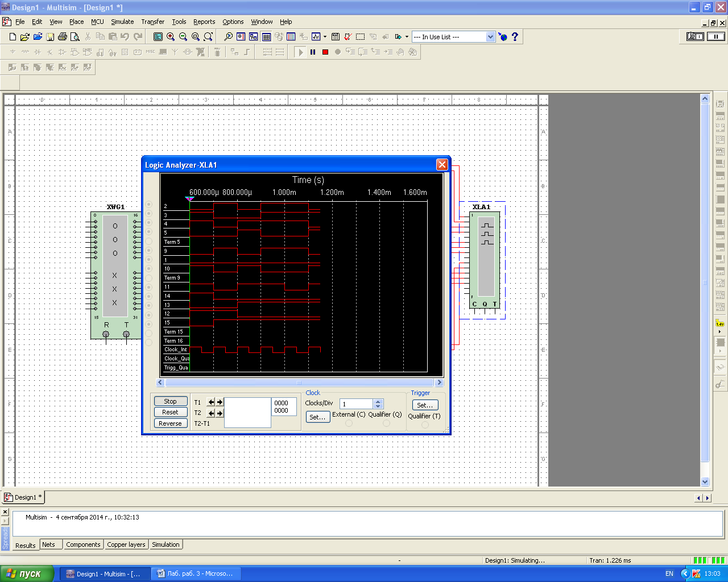Increase Clocks/Div with the spinner
This screenshot has height=582, width=728.
point(378,401)
